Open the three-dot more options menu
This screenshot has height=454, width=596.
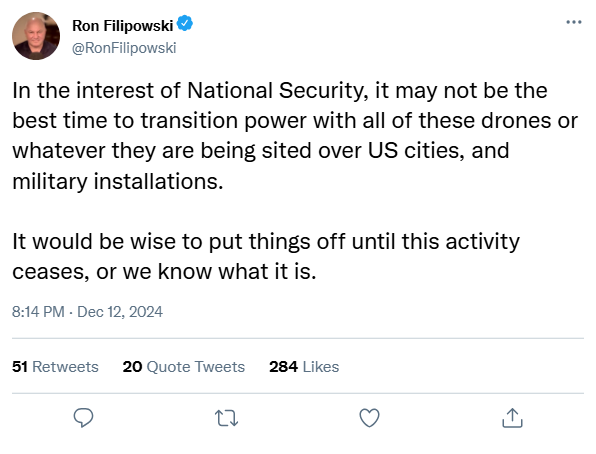(574, 22)
